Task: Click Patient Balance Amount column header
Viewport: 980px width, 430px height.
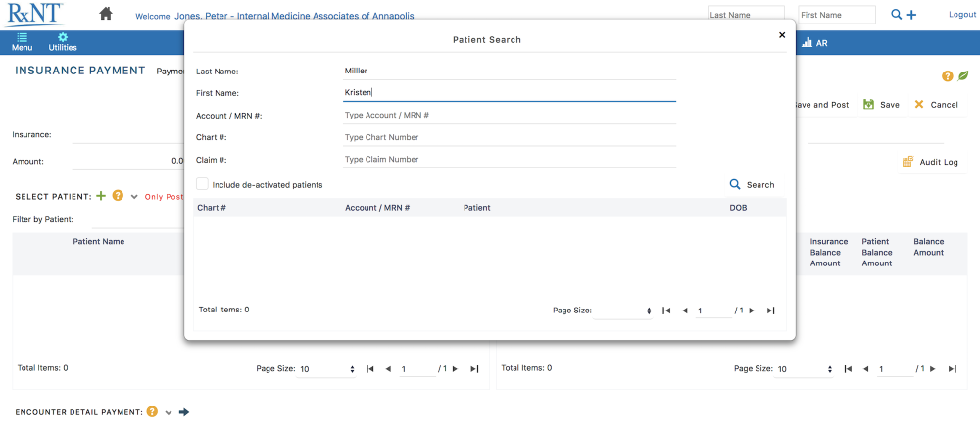Action: (x=877, y=253)
